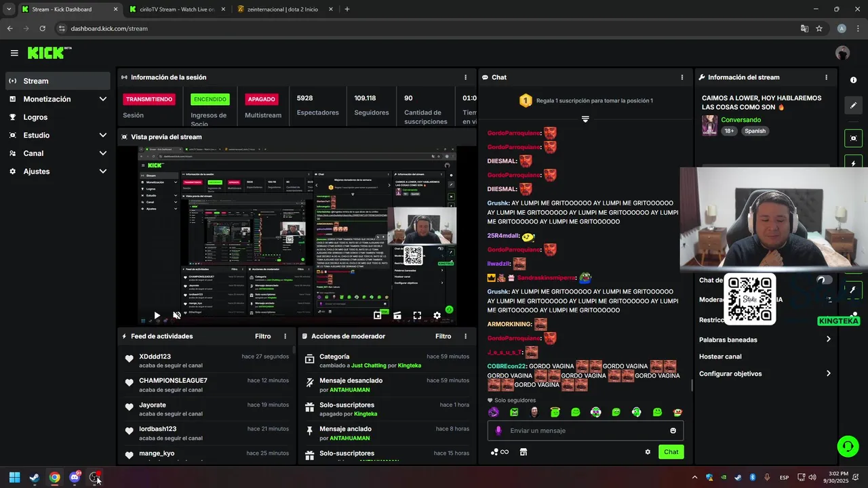Collapse the chat leaderboard chevron

point(585,119)
